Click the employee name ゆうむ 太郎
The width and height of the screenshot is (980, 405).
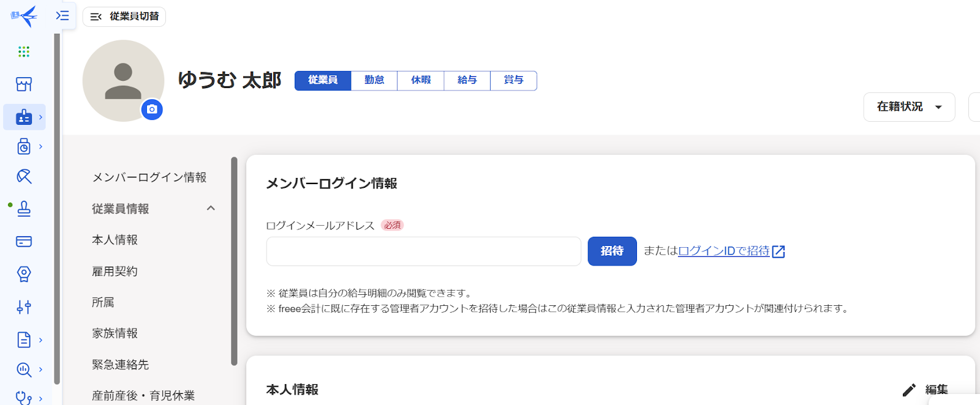pos(230,80)
